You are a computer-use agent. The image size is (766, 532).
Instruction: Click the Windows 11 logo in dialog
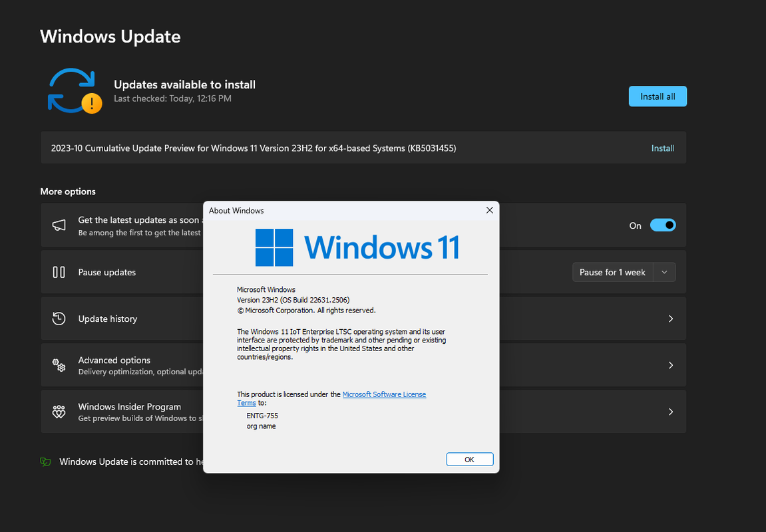tap(357, 247)
